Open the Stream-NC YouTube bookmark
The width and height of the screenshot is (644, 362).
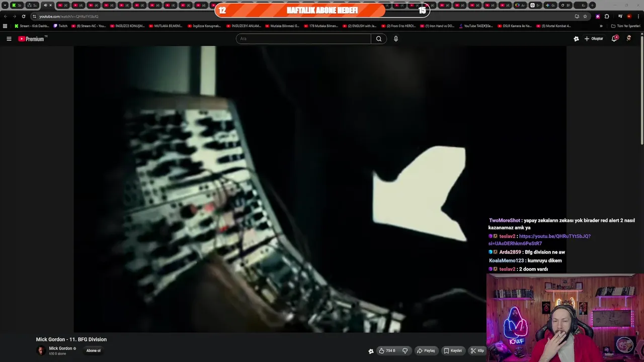tap(89, 26)
